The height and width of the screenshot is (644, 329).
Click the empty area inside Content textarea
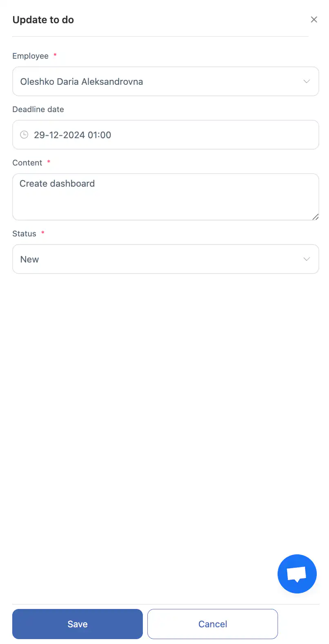click(163, 206)
